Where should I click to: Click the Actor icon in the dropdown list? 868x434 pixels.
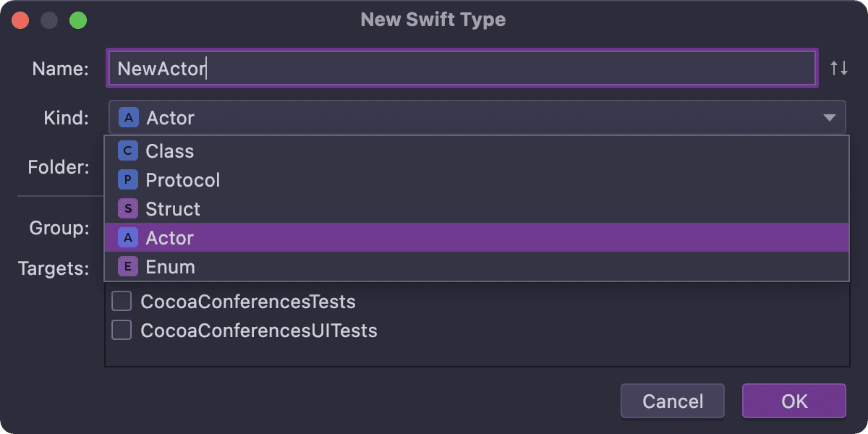tap(127, 237)
